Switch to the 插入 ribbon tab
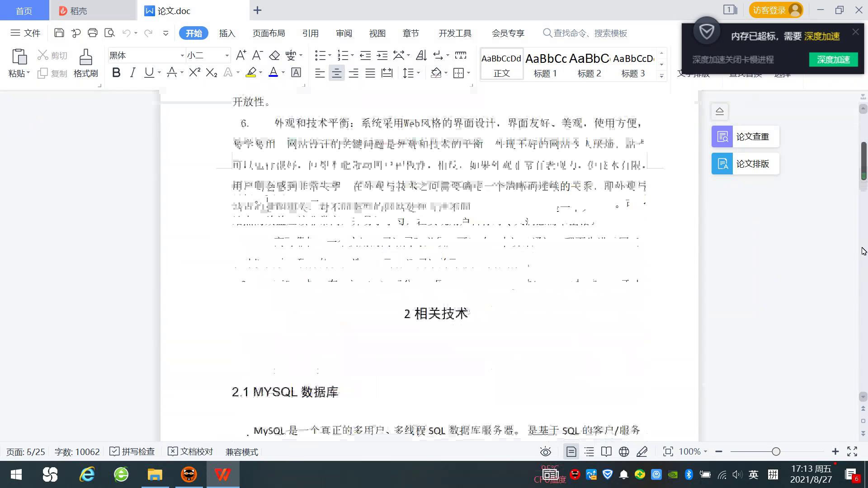 click(x=227, y=33)
